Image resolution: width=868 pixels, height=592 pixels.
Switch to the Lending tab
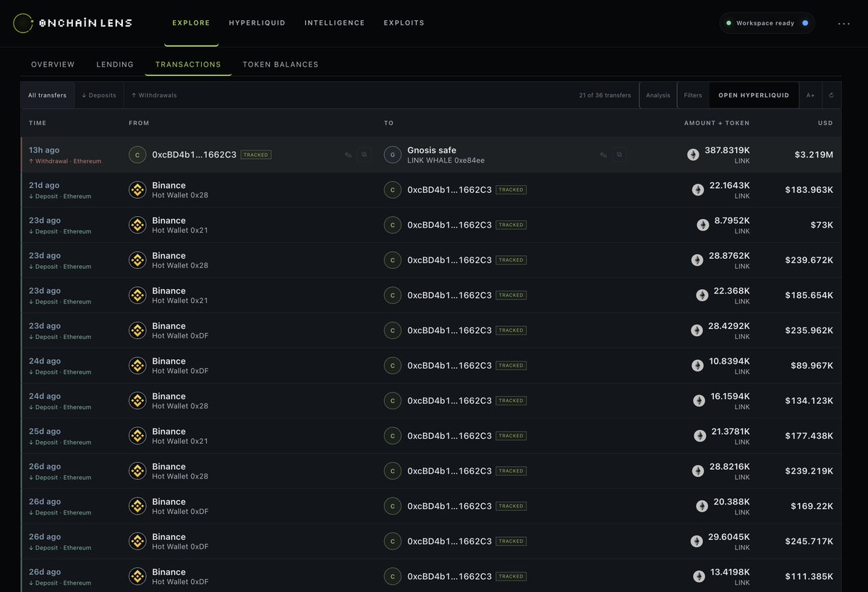115,64
